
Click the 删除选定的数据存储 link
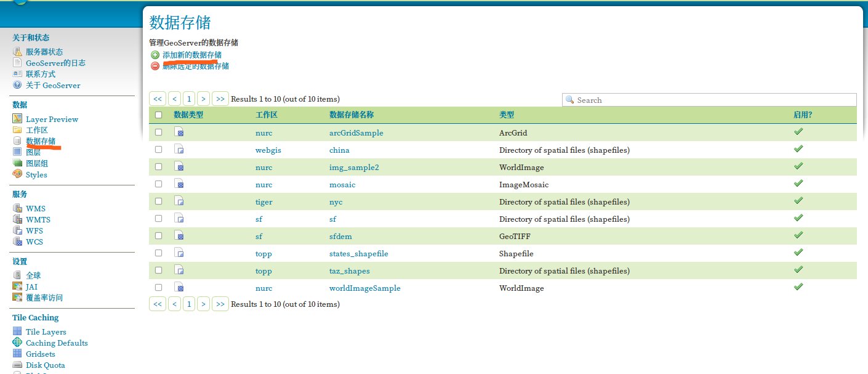pyautogui.click(x=196, y=66)
